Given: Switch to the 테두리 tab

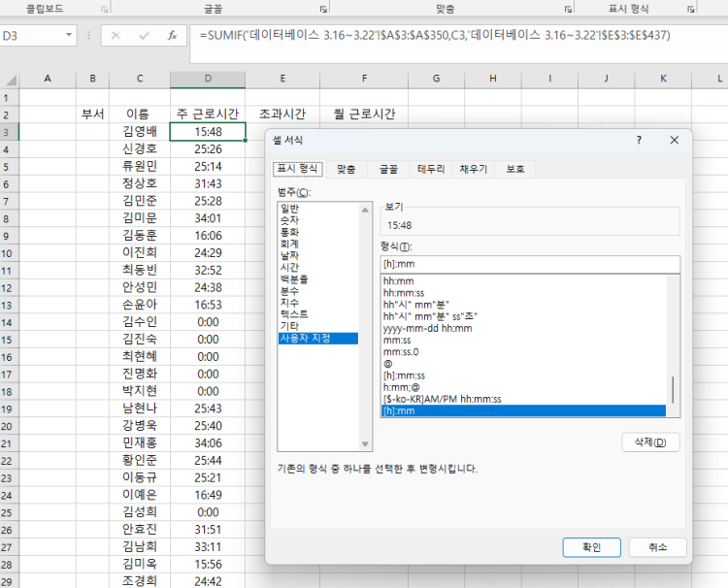Looking at the screenshot, I should pos(431,170).
